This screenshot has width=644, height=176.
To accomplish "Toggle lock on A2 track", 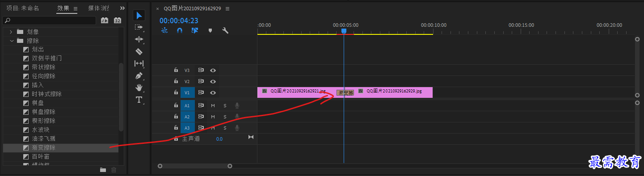I will click(176, 117).
